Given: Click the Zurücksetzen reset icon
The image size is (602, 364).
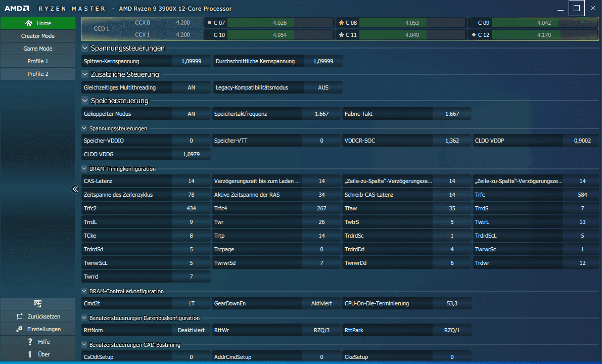Looking at the screenshot, I should click(20, 316).
